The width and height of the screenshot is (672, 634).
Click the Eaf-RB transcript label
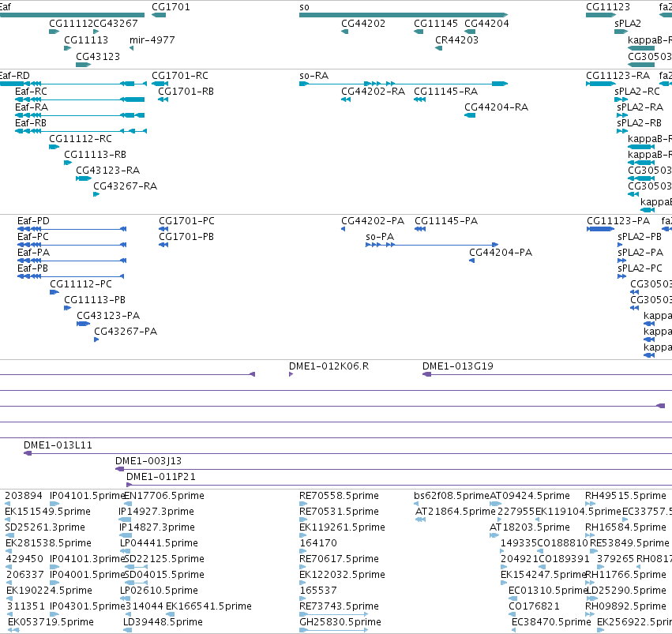point(31,123)
